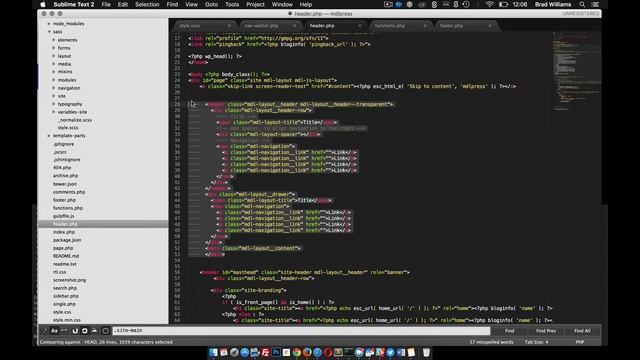Expand the navigation folder
This screenshot has width=640, height=360.
coord(54,88)
